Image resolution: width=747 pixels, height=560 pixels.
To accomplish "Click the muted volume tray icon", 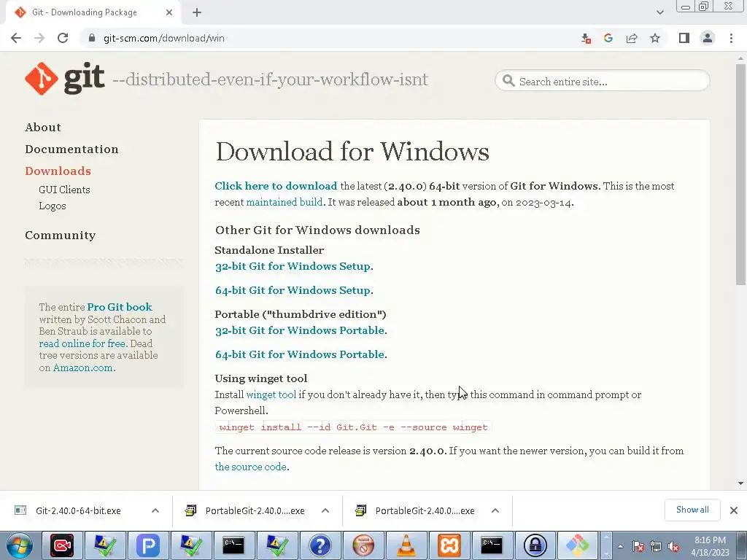I will (x=673, y=547).
